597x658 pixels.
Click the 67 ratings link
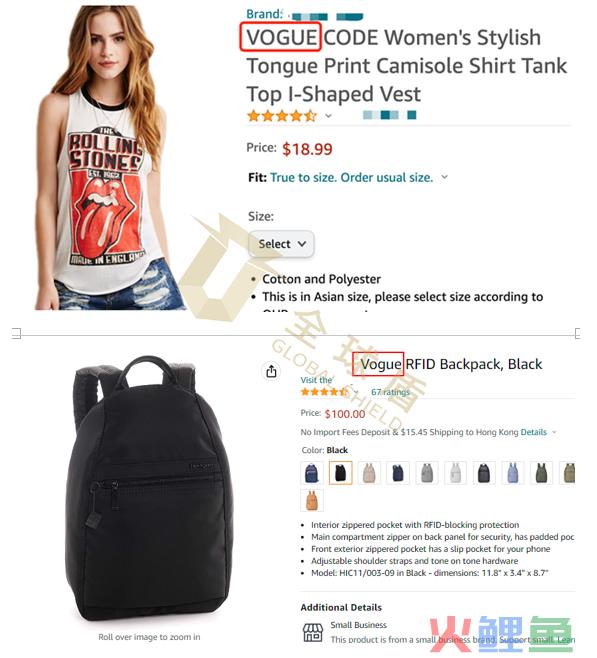[390, 392]
